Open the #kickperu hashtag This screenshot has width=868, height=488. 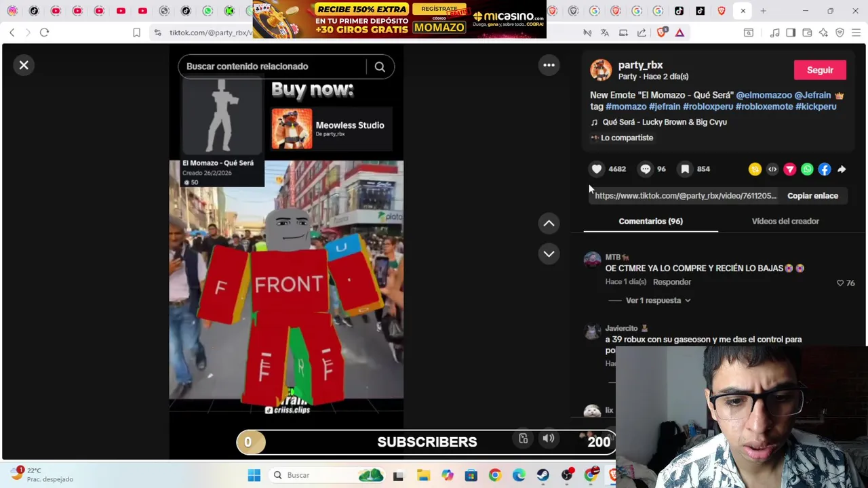[816, 106]
